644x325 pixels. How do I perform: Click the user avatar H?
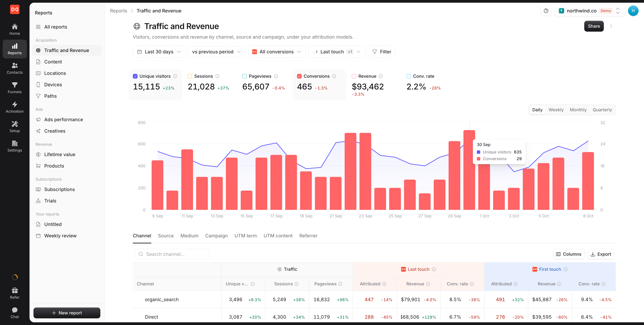pos(633,11)
